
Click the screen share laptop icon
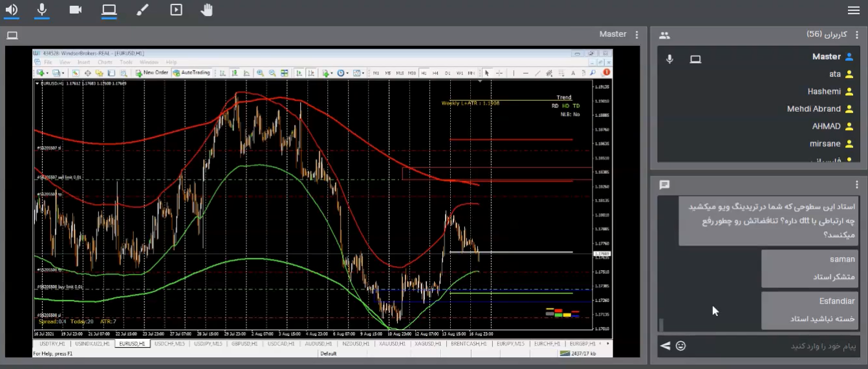(x=109, y=10)
